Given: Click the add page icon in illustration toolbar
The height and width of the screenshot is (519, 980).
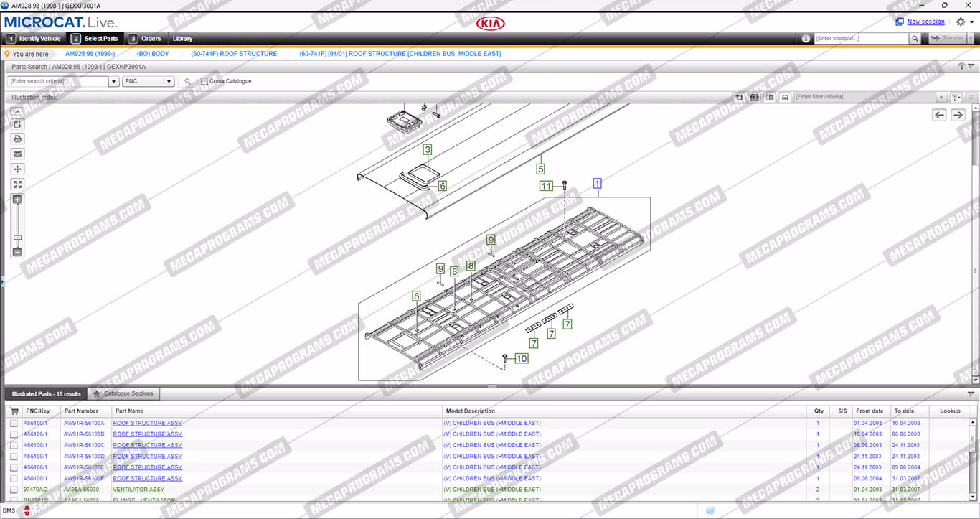Looking at the screenshot, I should [x=18, y=124].
